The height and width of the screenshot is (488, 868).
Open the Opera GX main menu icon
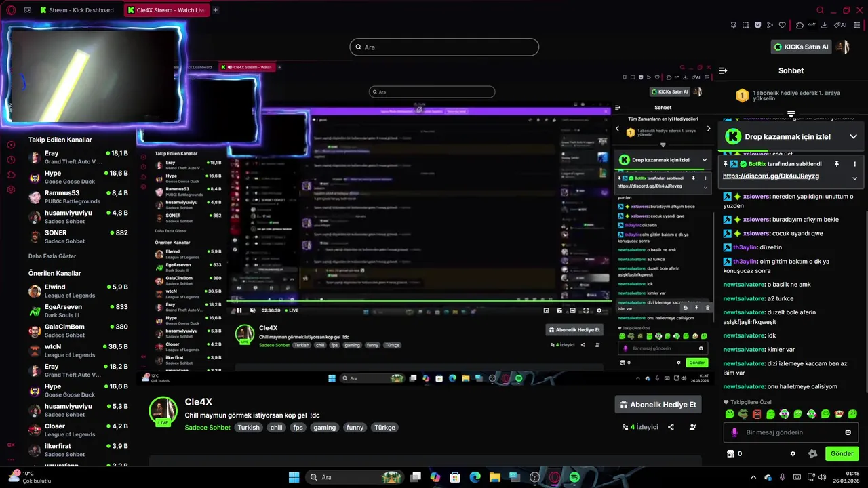tap(11, 10)
